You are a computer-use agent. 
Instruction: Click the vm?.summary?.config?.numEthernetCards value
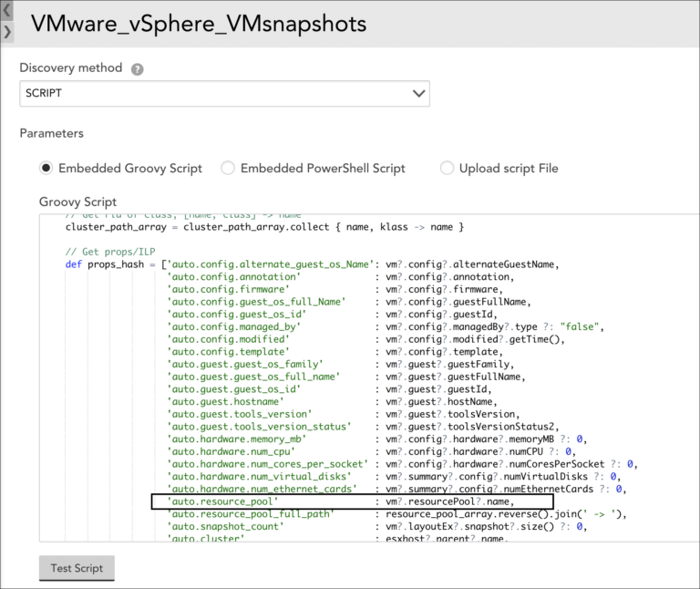[x=489, y=489]
